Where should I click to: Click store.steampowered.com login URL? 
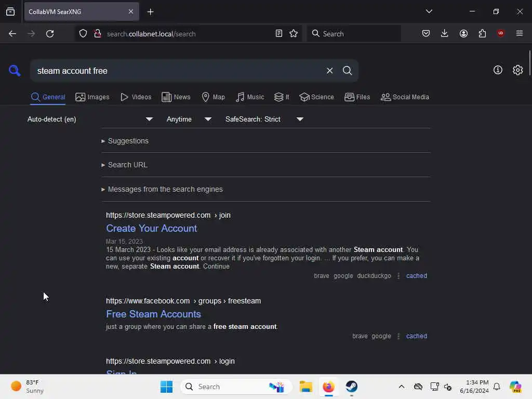(170, 362)
